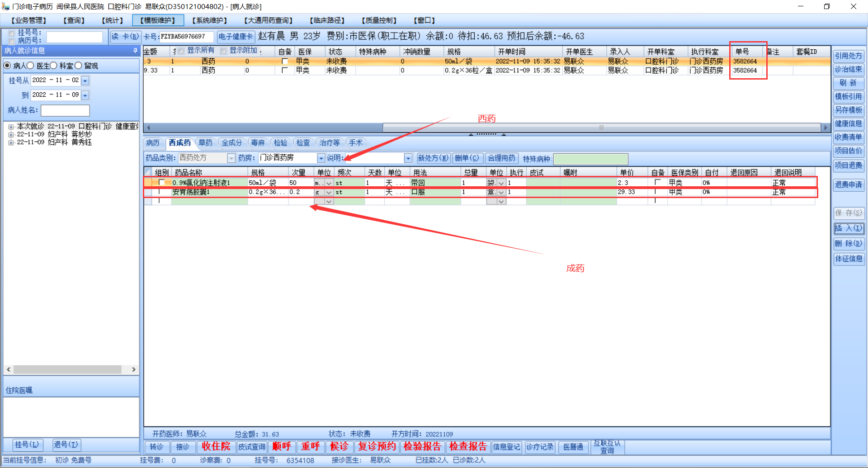Click the 复诊预约 button

pyautogui.click(x=377, y=447)
